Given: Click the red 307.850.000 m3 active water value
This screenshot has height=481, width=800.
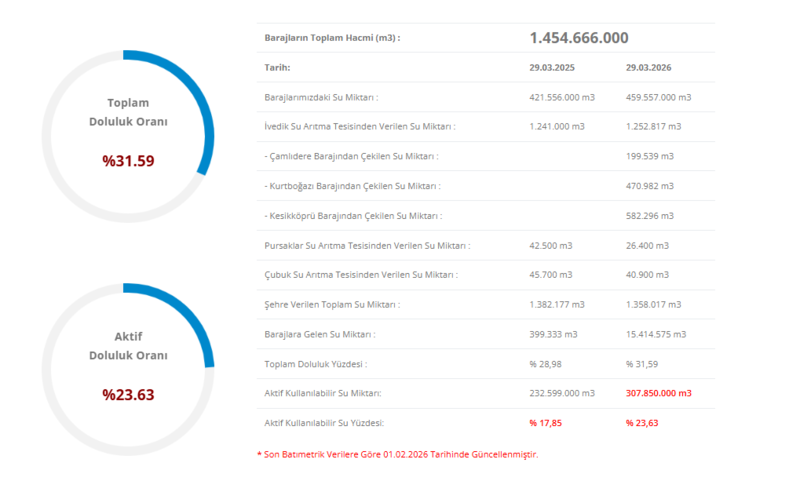Looking at the screenshot, I should point(658,393).
